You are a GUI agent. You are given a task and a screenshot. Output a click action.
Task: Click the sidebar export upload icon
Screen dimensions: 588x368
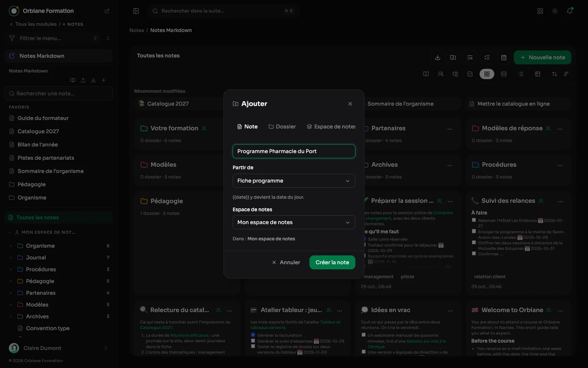click(83, 80)
